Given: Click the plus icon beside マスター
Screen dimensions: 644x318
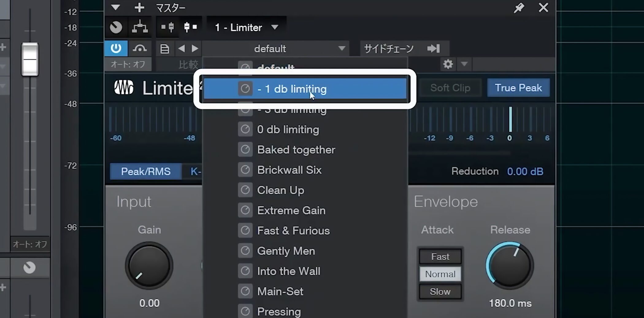Looking at the screenshot, I should pos(139,8).
